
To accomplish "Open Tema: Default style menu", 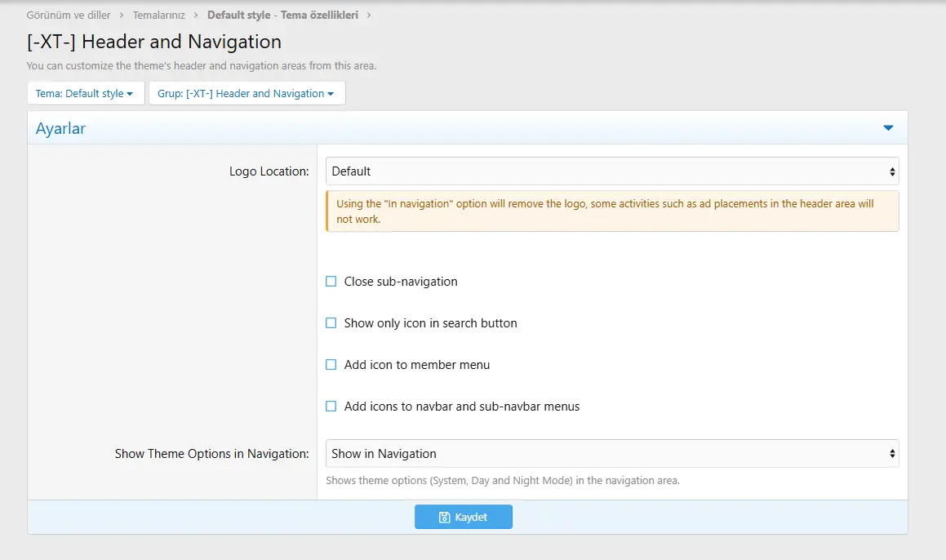I will tap(85, 94).
